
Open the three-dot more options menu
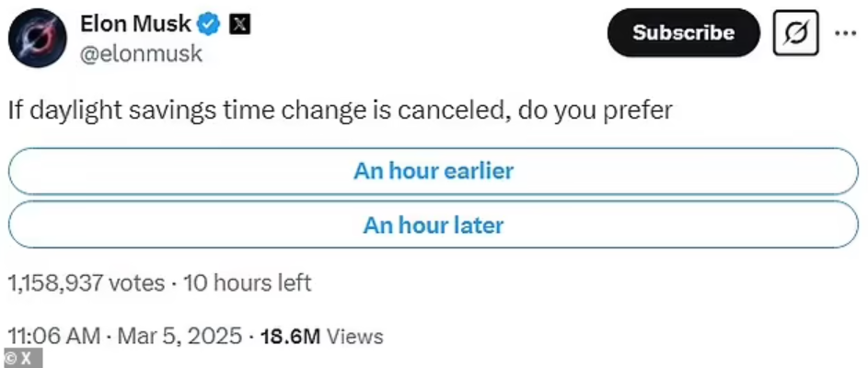(x=845, y=33)
